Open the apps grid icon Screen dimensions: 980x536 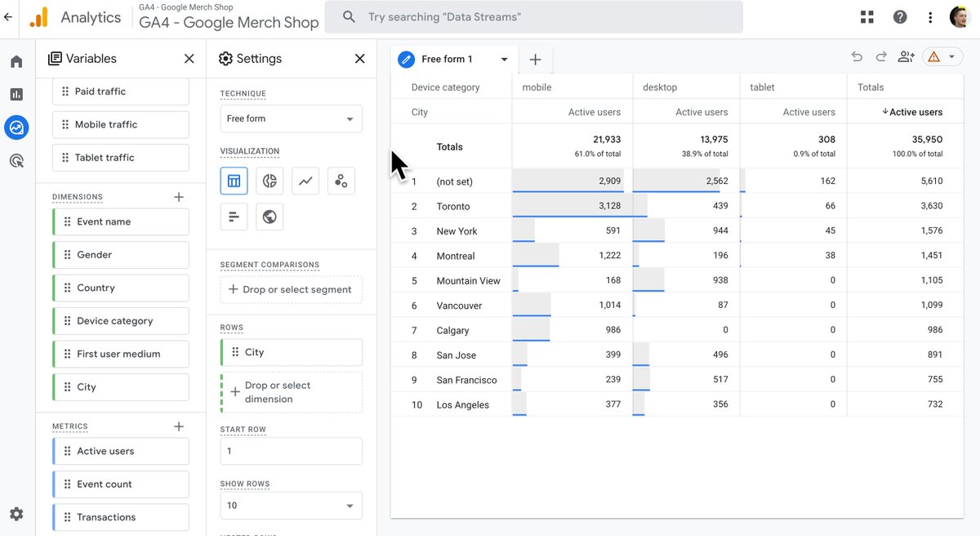[866, 17]
